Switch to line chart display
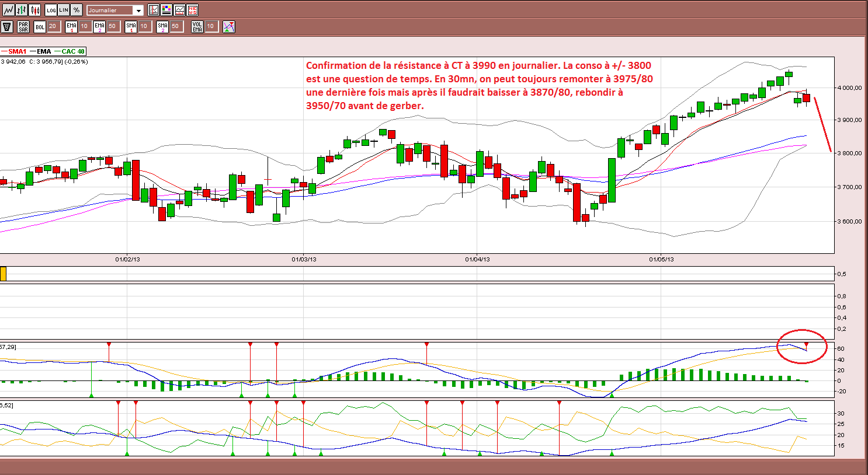This screenshot has width=868, height=475. pyautogui.click(x=8, y=10)
